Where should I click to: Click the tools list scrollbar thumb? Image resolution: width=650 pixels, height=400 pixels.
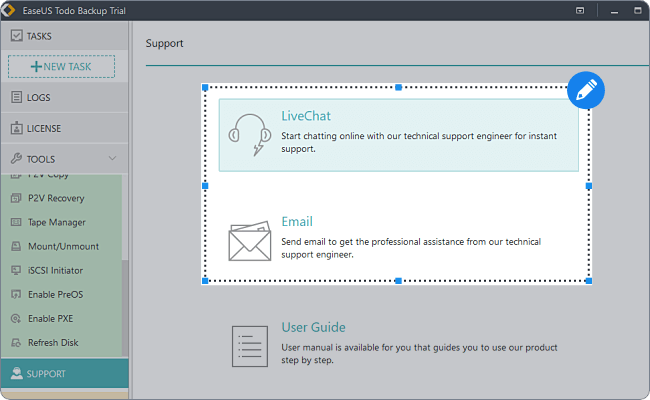pyautogui.click(x=125, y=308)
